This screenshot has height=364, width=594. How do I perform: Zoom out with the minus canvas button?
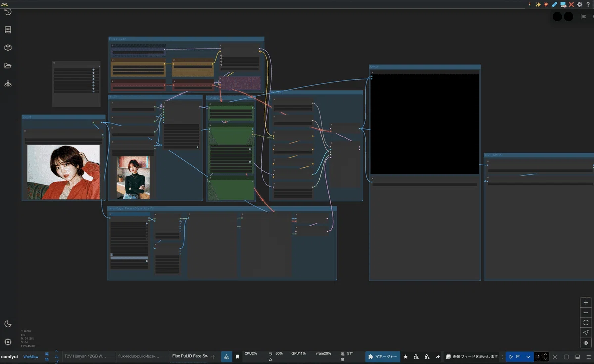tap(586, 313)
